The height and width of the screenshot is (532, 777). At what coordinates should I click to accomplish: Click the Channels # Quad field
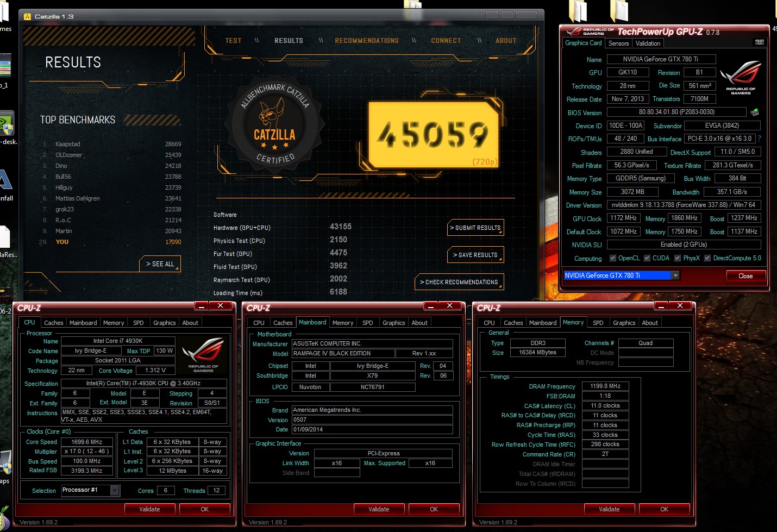[646, 343]
